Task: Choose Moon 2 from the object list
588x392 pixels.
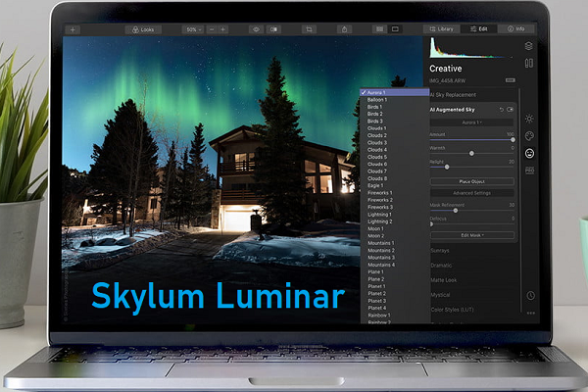Action: pos(395,236)
